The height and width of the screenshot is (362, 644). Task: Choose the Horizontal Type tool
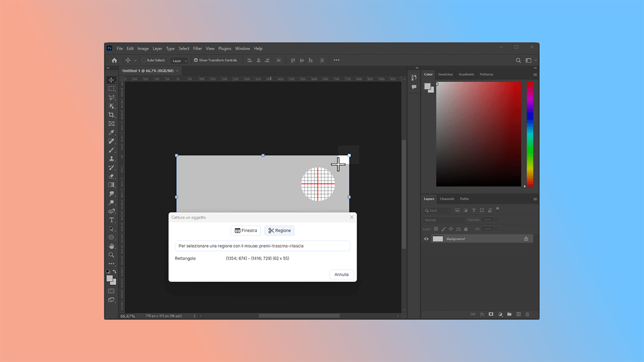[x=111, y=220]
